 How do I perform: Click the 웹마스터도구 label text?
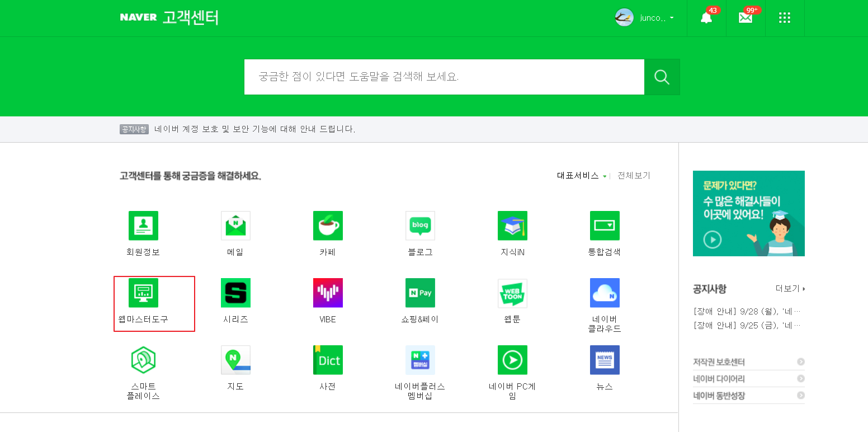143,320
